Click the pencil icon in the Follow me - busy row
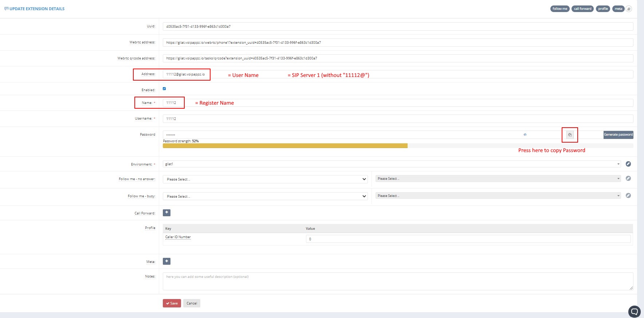This screenshot has height=318, width=644. tap(628, 196)
